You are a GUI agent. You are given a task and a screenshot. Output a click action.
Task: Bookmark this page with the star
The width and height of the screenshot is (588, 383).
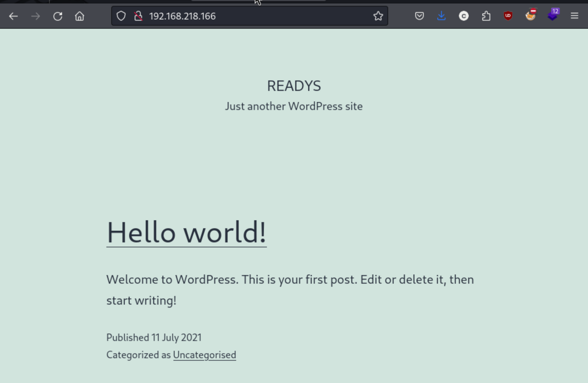click(x=378, y=16)
